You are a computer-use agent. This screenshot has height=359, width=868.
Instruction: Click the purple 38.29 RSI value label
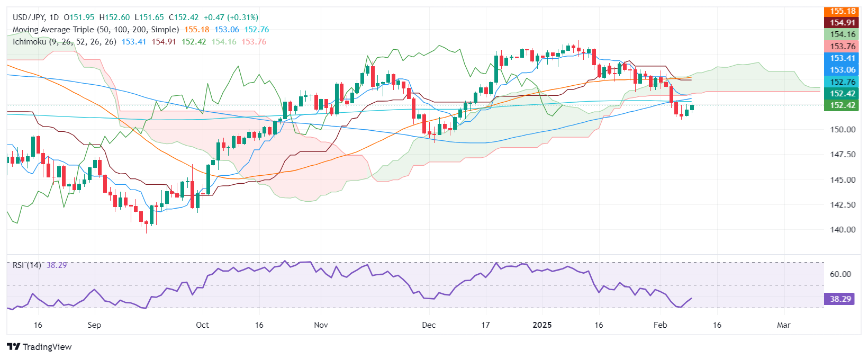[839, 299]
